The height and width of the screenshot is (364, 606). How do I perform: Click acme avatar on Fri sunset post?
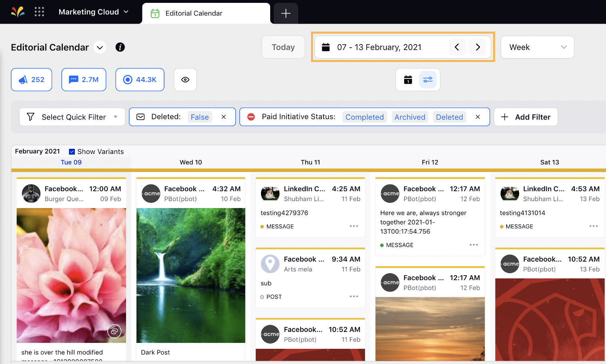pos(390,282)
